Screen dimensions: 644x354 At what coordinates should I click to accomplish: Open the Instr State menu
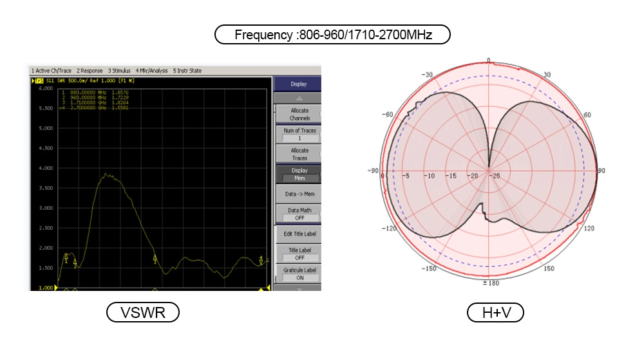point(187,71)
